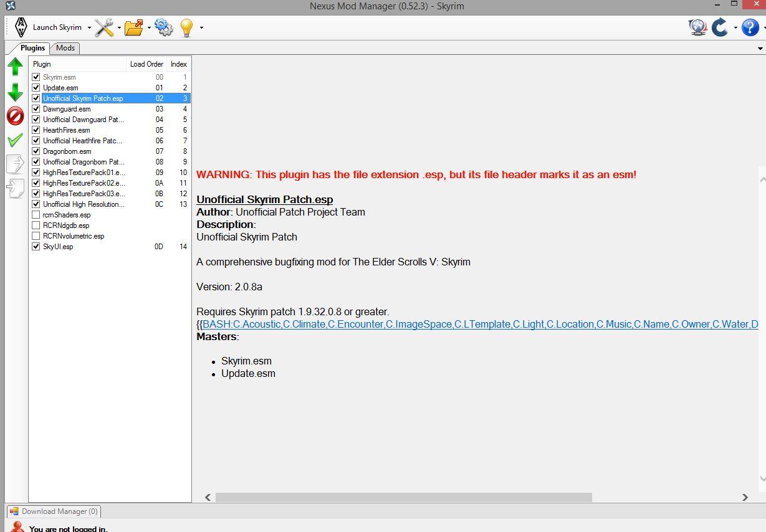Screen dimensions: 766x532
Task: Click the green checkmark enable all icon
Action: (x=15, y=140)
